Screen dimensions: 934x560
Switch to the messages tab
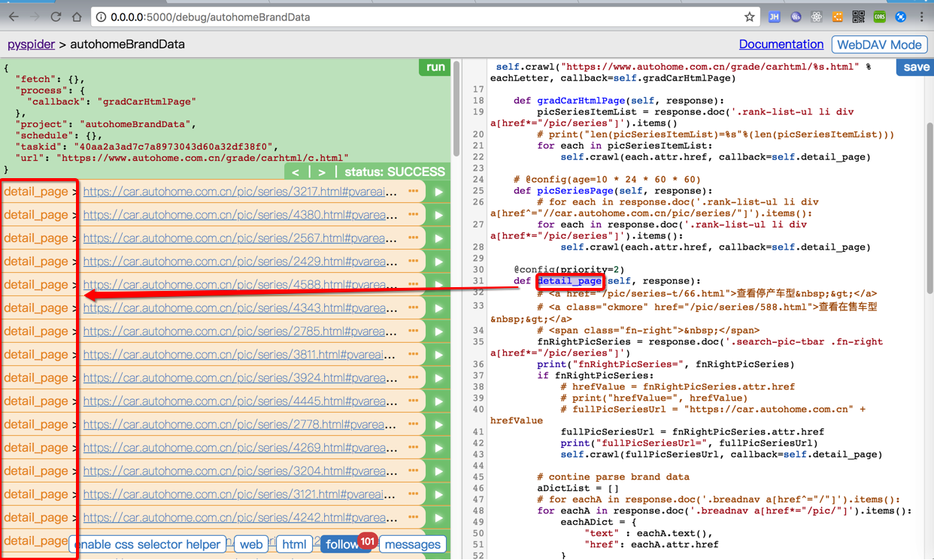pos(413,544)
